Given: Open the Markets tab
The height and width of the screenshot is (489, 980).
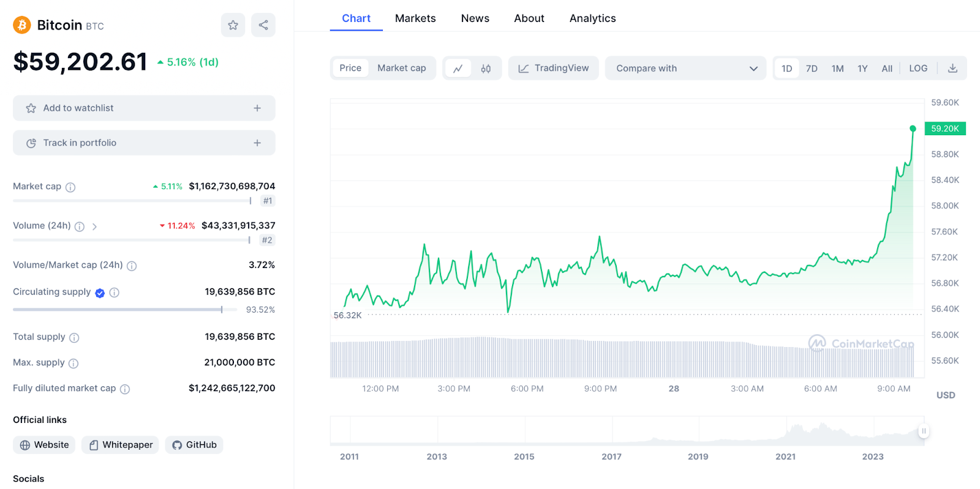Looking at the screenshot, I should (x=415, y=18).
